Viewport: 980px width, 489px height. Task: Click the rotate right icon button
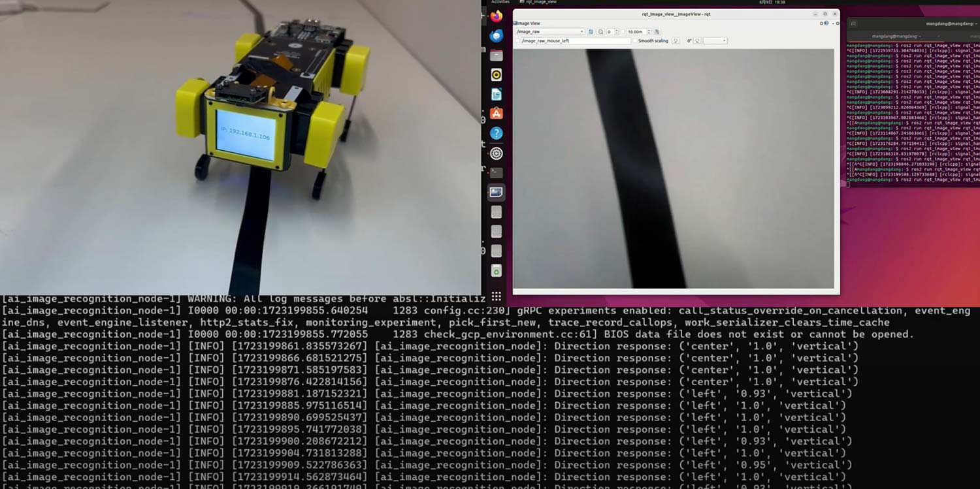point(697,40)
